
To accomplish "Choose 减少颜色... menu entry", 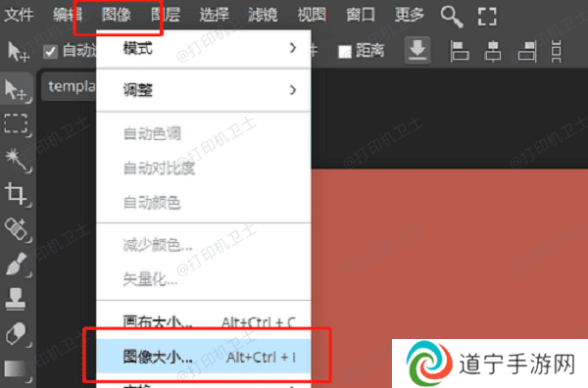I will point(204,245).
